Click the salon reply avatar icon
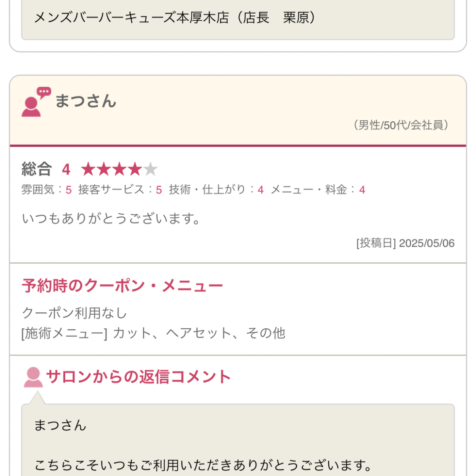 click(x=33, y=377)
